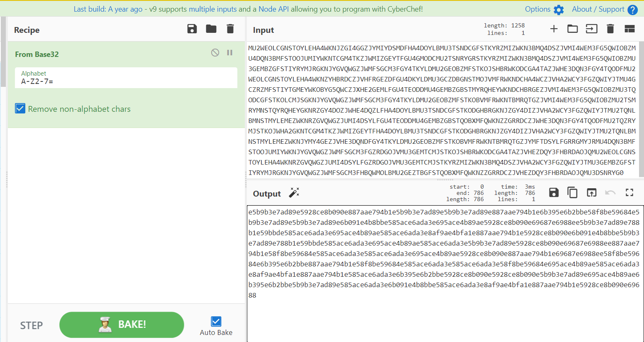
Task: Maximise the output pane
Action: click(629, 192)
